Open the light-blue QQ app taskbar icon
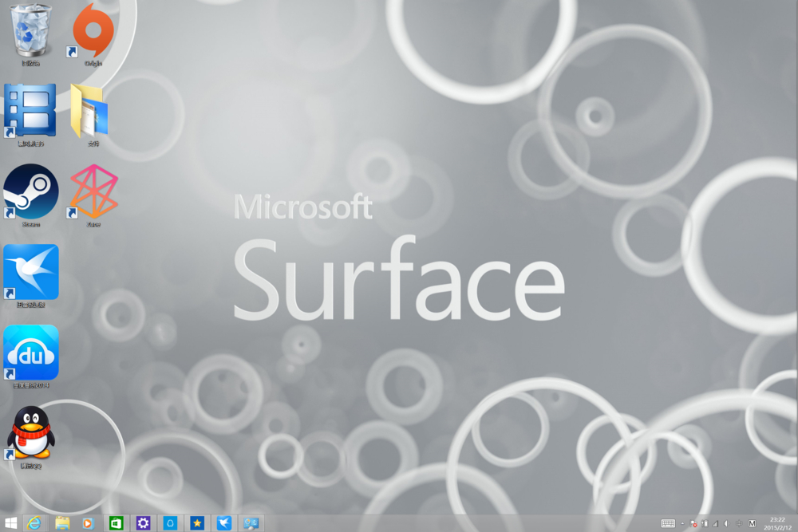798x532 pixels. tap(170, 523)
